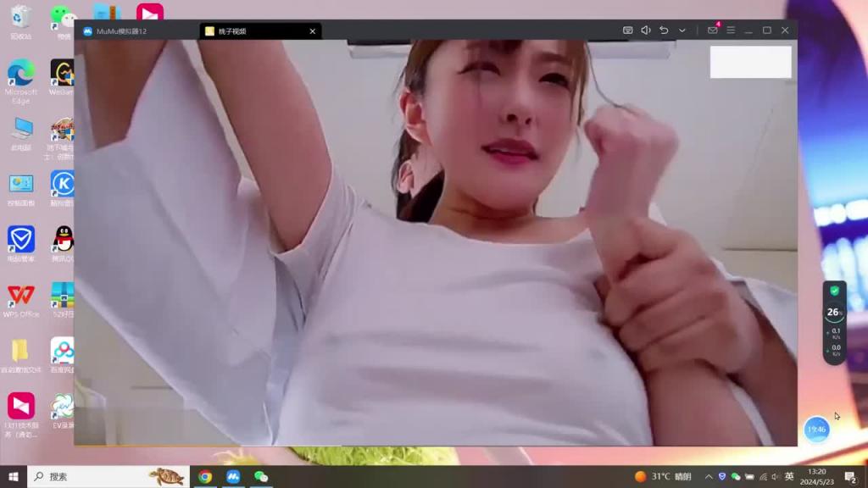Click the volume speaker icon in MuMu title bar
Image resolution: width=868 pixels, height=488 pixels.
pos(645,30)
